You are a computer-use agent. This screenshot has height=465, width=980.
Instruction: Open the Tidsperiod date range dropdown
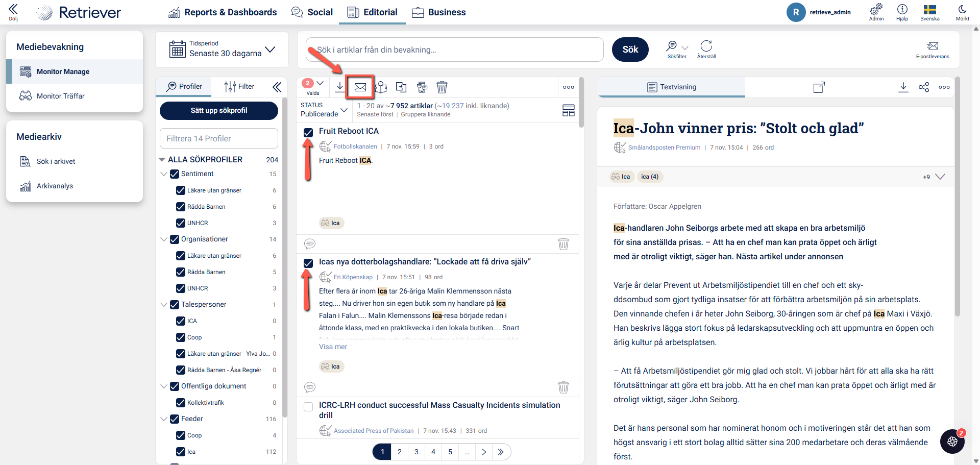222,49
